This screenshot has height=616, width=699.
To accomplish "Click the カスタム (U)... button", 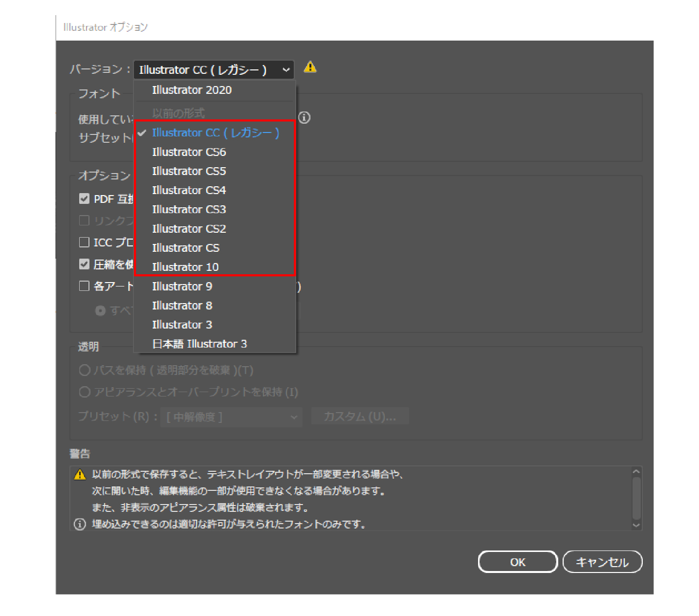I will 360,417.
